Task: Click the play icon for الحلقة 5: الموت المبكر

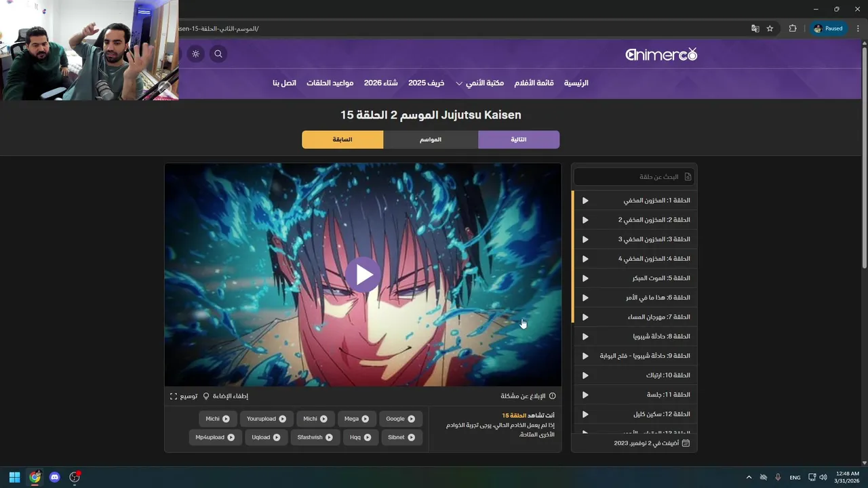Action: [x=585, y=278]
